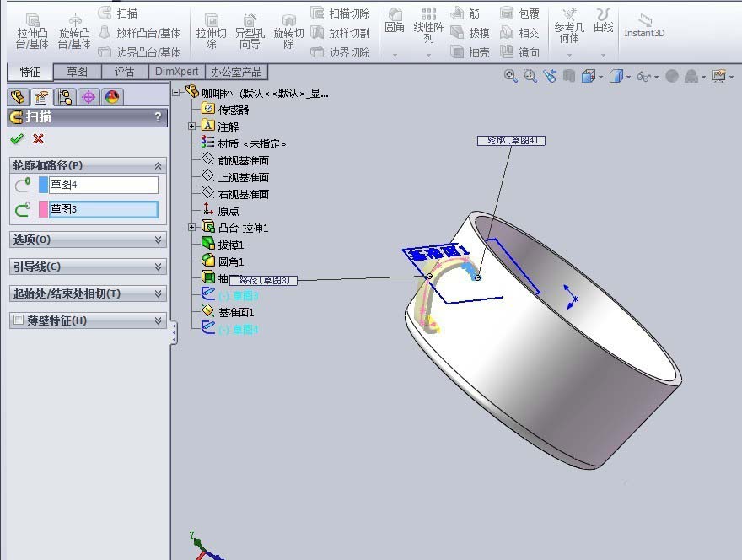
Task: Collapse the 轮廓和路径 section
Action: coord(158,165)
